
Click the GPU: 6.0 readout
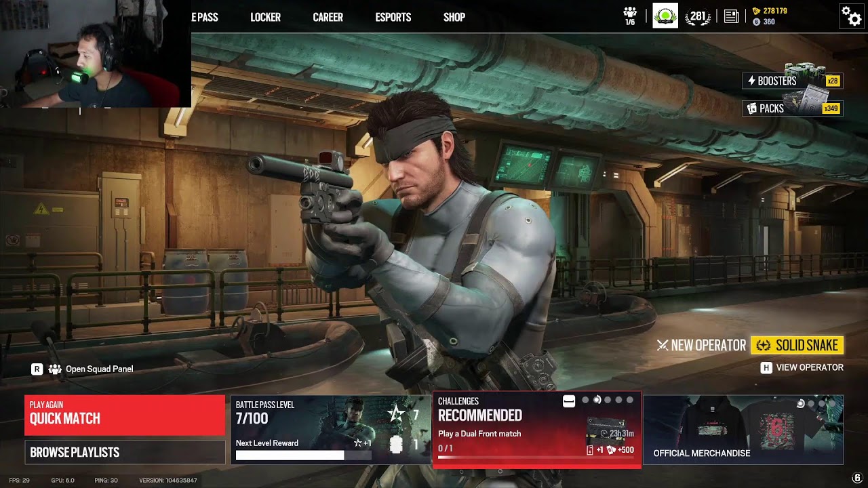63,481
